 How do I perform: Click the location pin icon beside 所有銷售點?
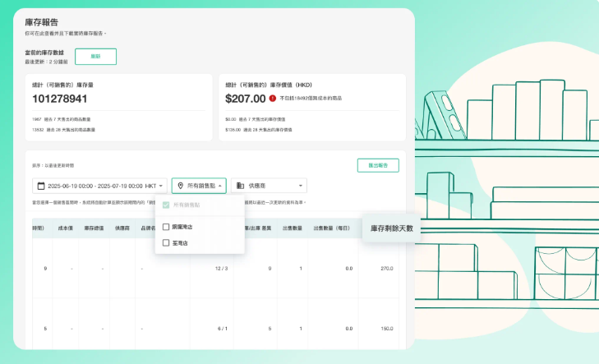click(180, 186)
